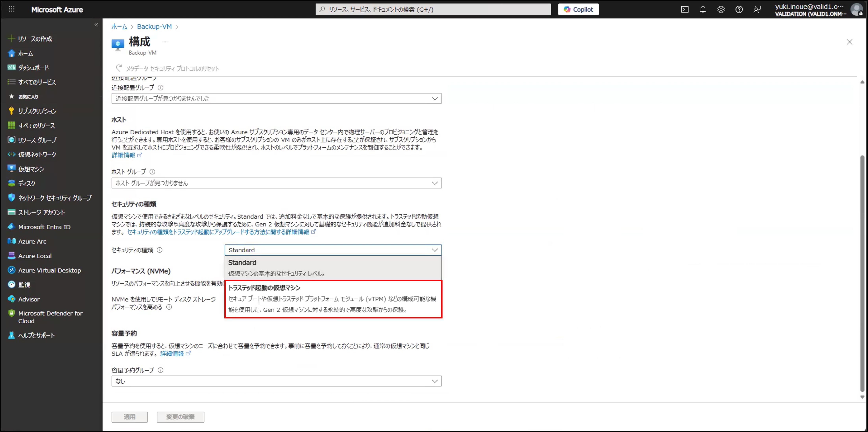The image size is (868, 432).
Task: Click info icon next to セキュリティの種類
Action: click(160, 250)
